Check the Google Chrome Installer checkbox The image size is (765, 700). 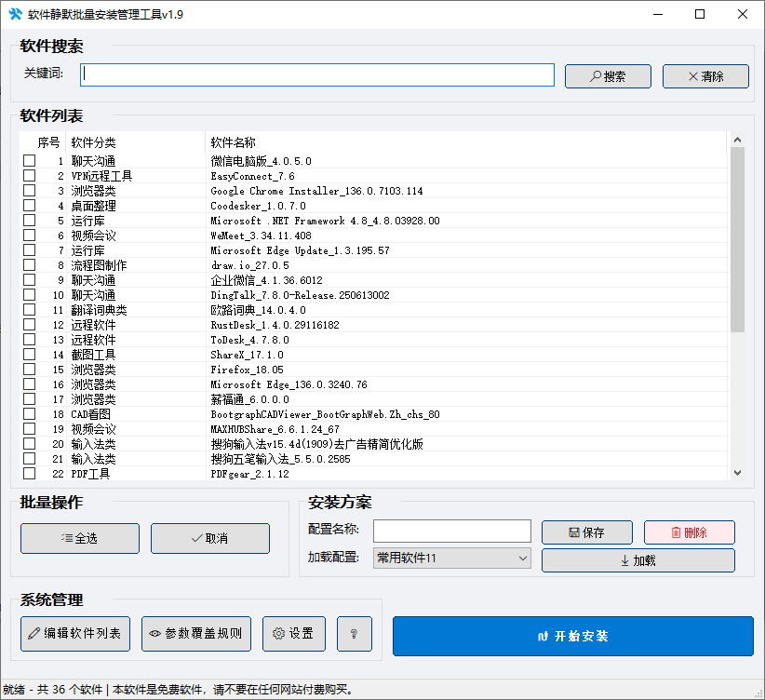click(x=29, y=190)
